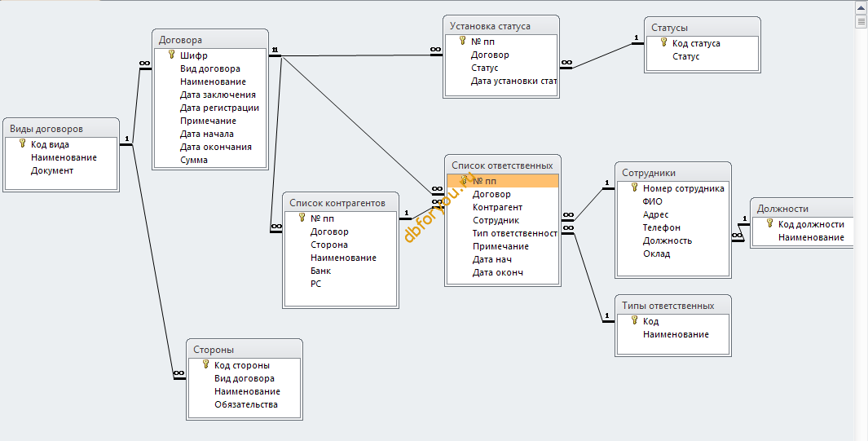Select the Типы ответственных table title
Image resolution: width=868 pixels, height=441 pixels.
pyautogui.click(x=668, y=306)
